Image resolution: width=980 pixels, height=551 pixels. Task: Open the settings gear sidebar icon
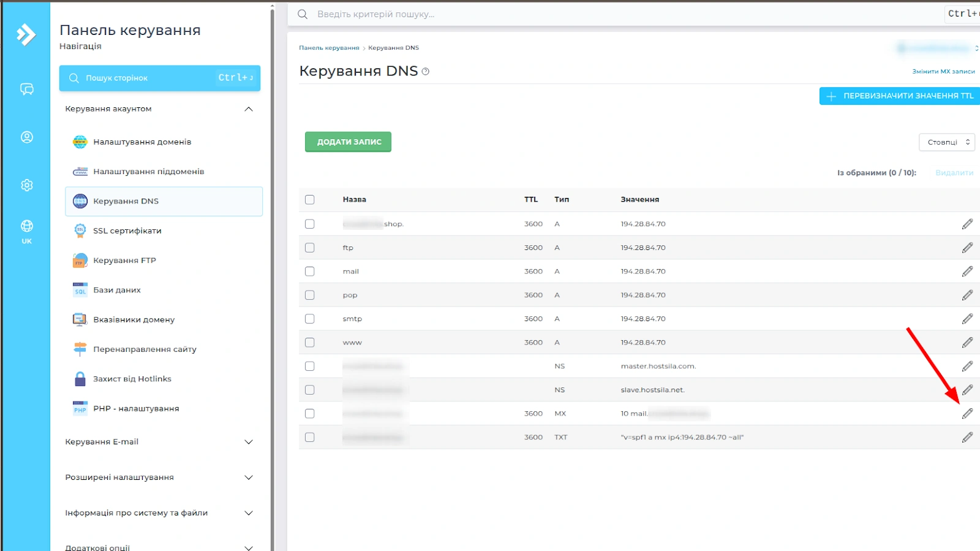pos(27,185)
